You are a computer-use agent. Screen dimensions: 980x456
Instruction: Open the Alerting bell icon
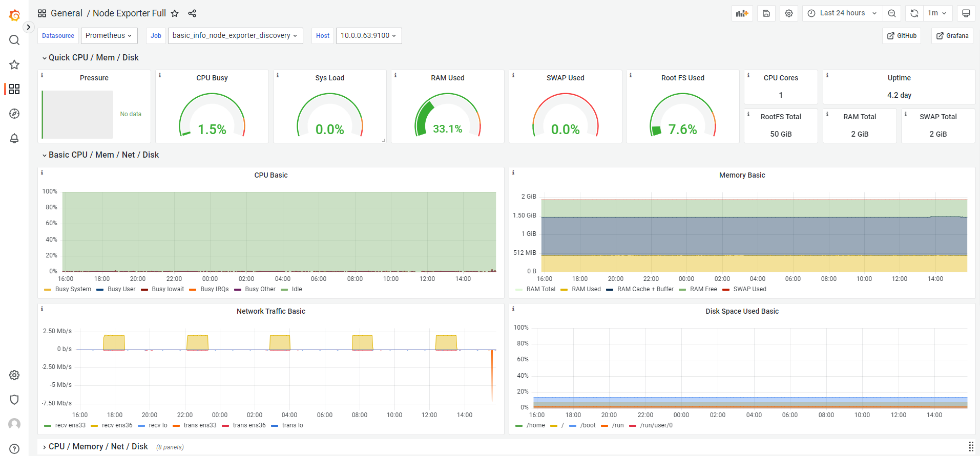14,138
